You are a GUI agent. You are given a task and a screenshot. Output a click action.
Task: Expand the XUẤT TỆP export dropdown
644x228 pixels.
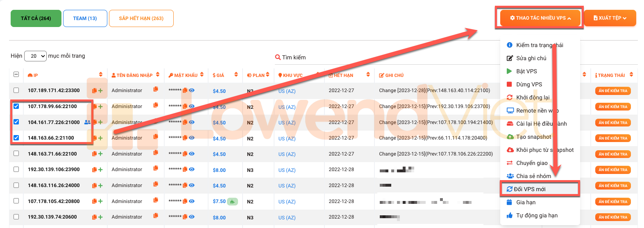click(x=610, y=18)
